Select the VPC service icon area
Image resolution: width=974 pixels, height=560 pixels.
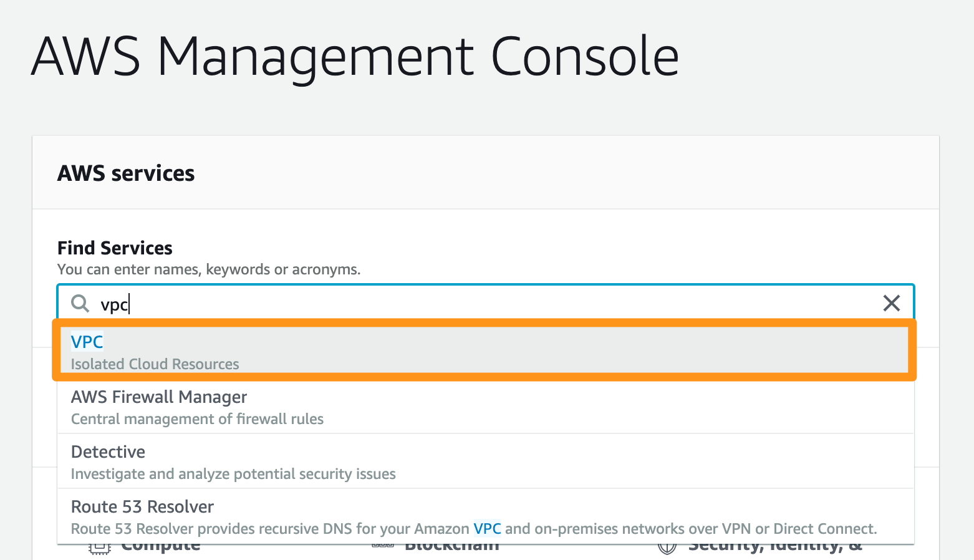tap(87, 342)
